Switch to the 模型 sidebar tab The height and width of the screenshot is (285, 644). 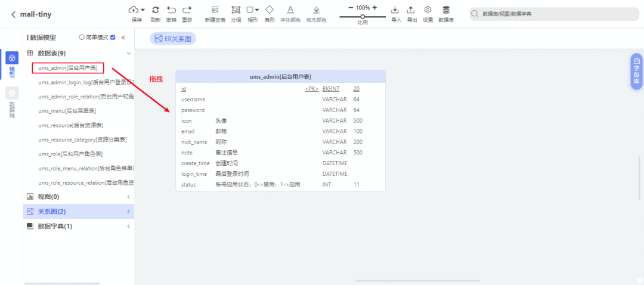(12, 65)
